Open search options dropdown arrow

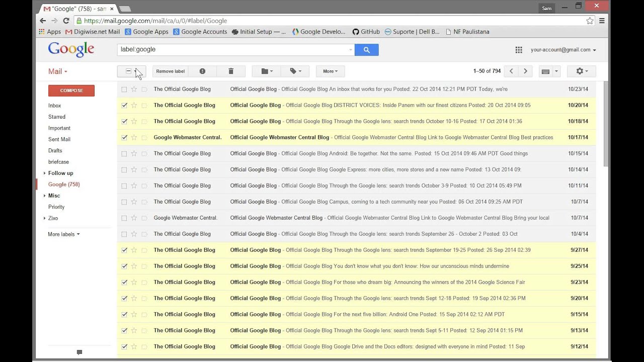coord(351,50)
